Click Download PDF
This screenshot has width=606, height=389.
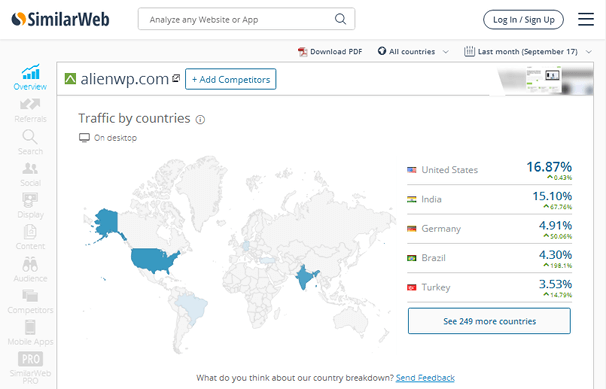tap(330, 51)
